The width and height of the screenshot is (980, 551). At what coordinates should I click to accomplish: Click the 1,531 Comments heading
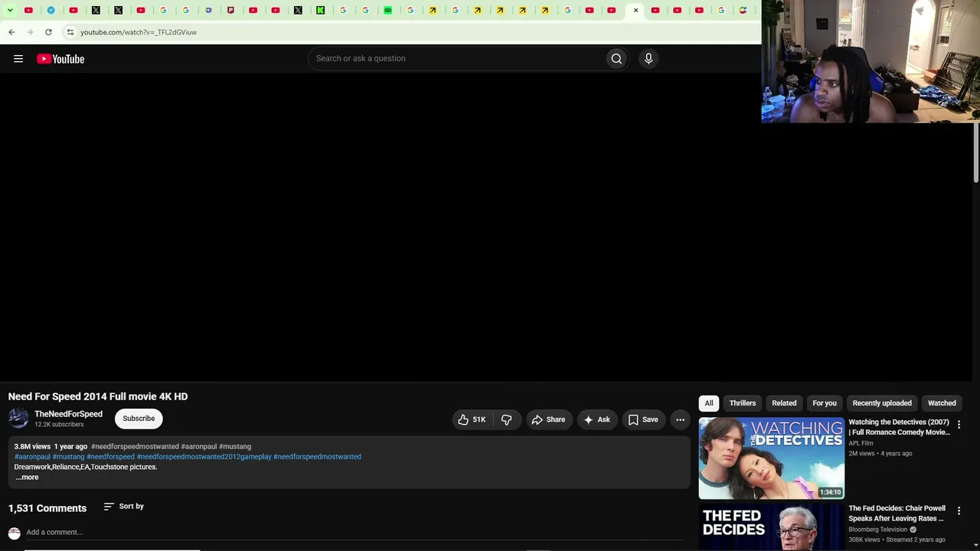click(47, 508)
